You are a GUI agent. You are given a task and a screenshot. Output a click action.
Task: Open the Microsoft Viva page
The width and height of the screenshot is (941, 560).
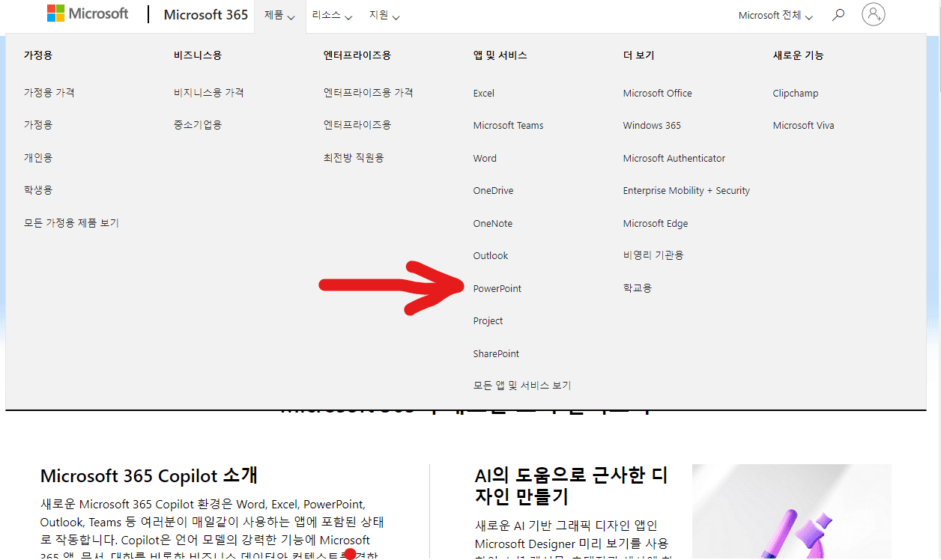point(803,125)
